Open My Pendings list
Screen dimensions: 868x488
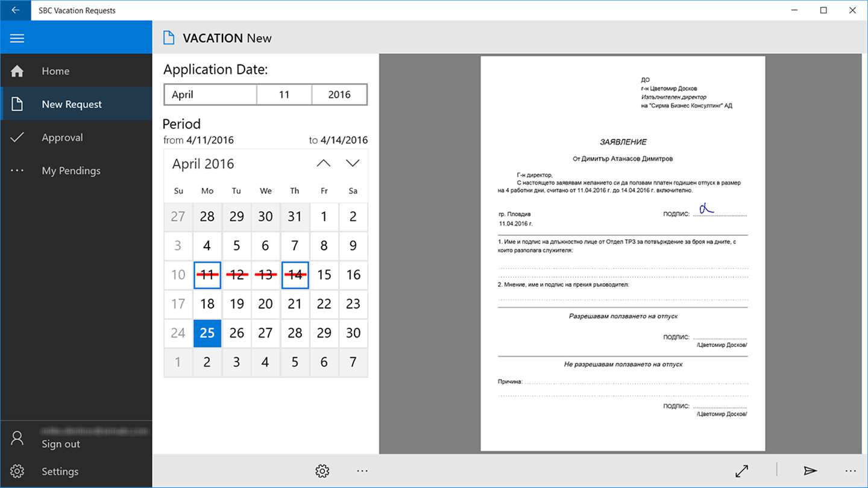pyautogui.click(x=76, y=170)
